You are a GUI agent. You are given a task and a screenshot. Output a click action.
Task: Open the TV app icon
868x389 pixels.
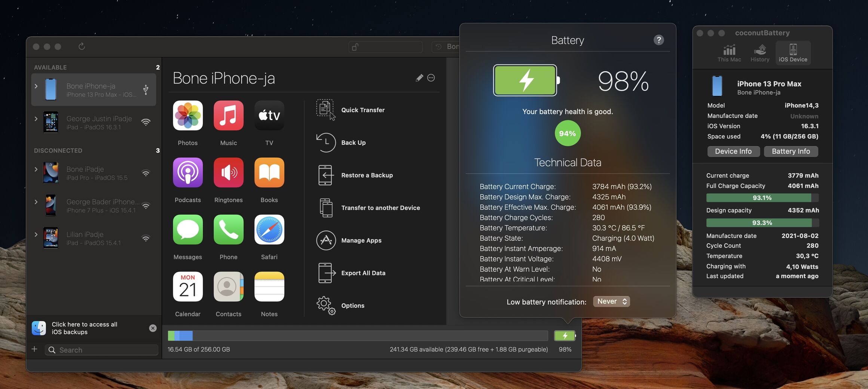tap(269, 115)
